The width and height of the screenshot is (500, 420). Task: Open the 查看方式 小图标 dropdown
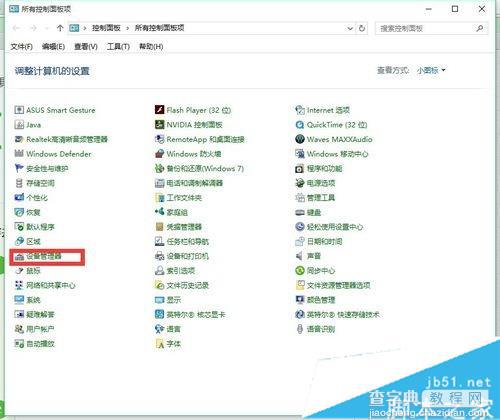[x=431, y=70]
